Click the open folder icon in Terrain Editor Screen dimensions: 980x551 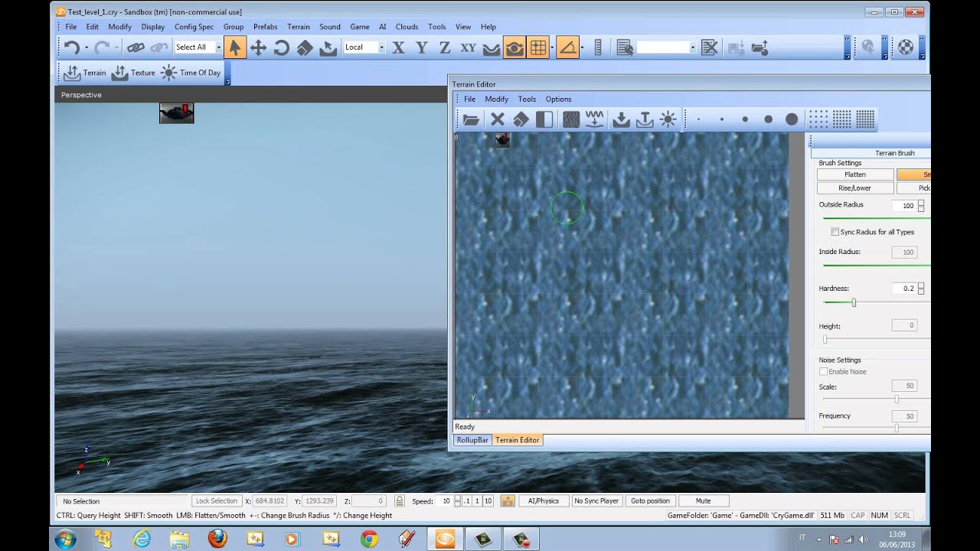pyautogui.click(x=471, y=119)
